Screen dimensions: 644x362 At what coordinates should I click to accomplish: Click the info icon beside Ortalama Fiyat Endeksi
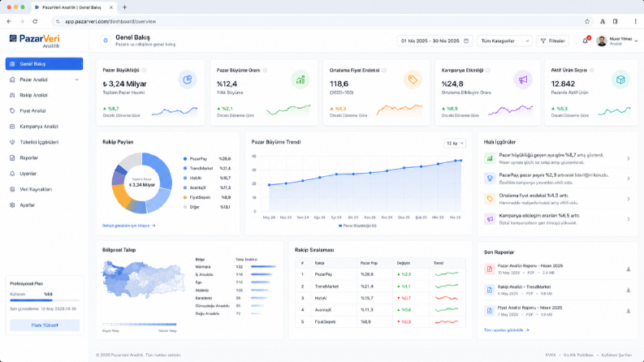[x=384, y=70]
